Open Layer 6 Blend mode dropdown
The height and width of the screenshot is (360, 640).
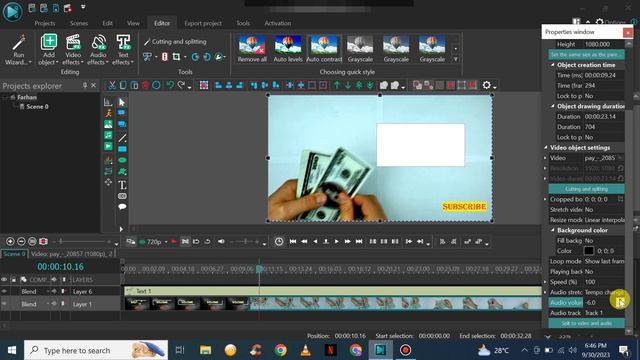(47, 291)
